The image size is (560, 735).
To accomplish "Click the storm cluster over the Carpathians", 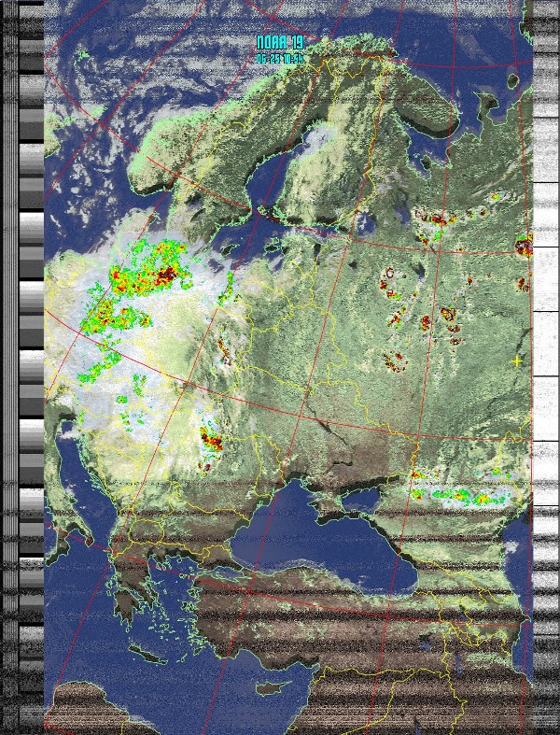I will [x=211, y=438].
